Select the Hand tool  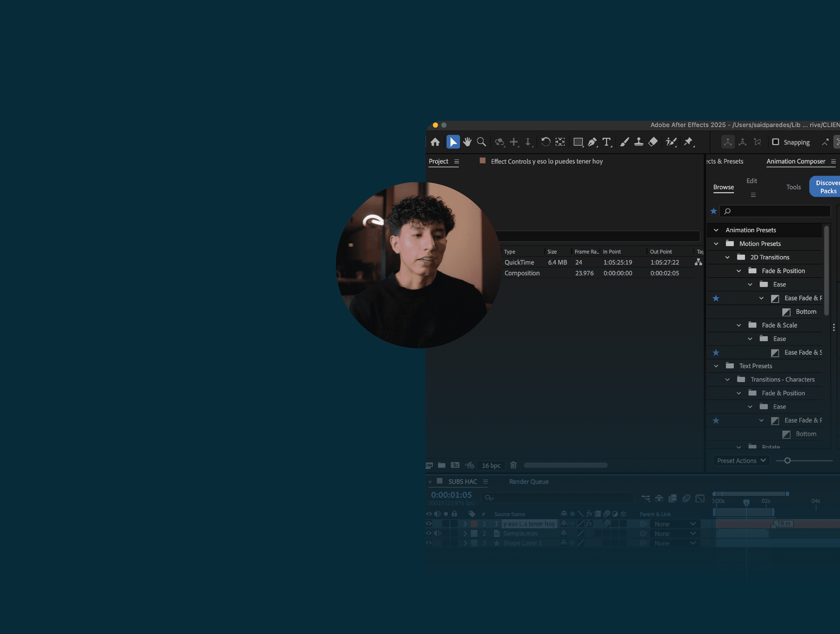(467, 142)
